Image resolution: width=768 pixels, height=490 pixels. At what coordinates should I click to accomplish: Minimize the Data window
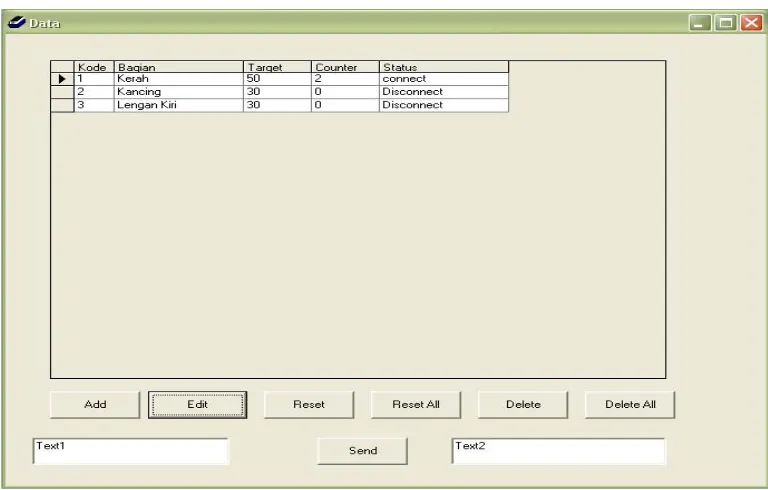[700, 23]
